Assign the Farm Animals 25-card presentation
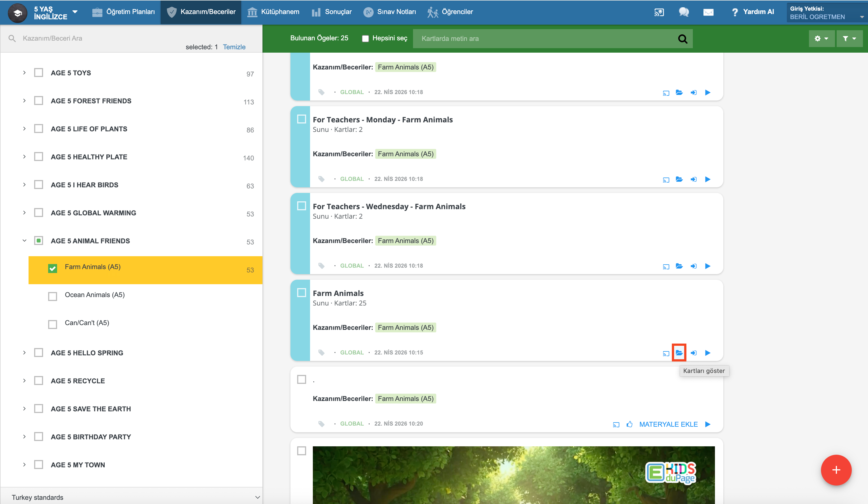This screenshot has width=868, height=504. coord(694,353)
